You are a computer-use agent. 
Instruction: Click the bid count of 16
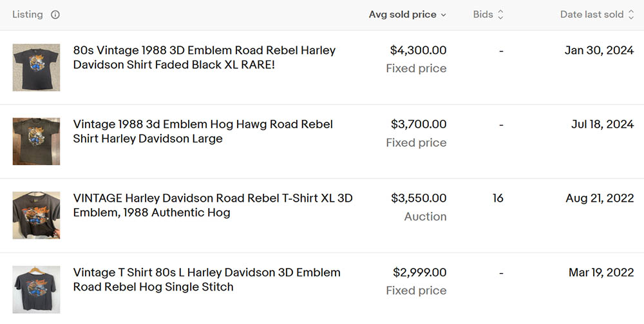point(498,198)
